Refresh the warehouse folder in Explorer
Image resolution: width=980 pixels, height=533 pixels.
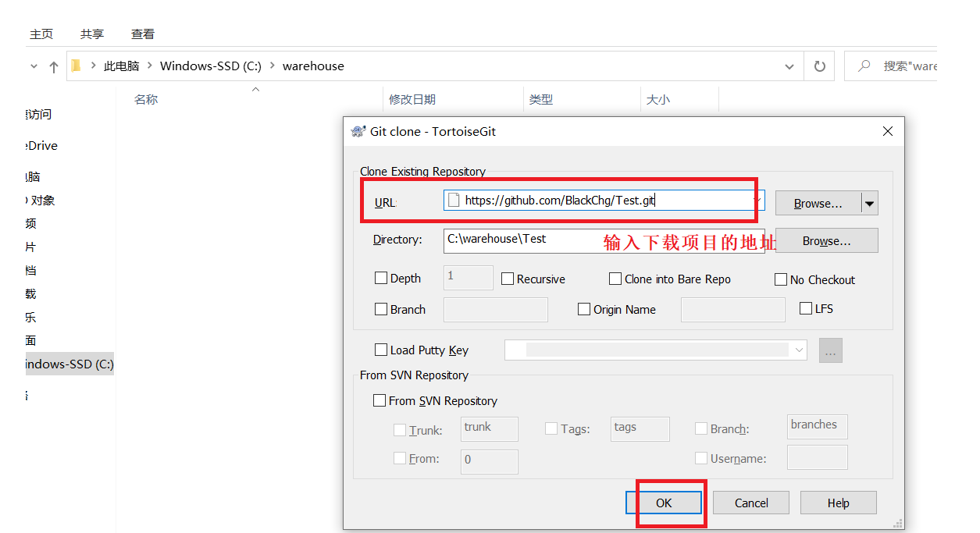[x=819, y=66]
